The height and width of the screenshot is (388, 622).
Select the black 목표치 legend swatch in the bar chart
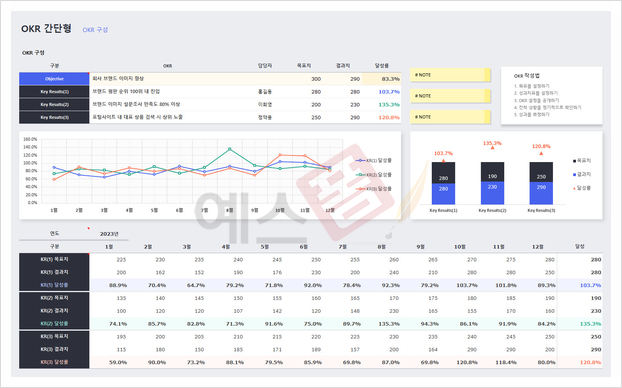(574, 161)
